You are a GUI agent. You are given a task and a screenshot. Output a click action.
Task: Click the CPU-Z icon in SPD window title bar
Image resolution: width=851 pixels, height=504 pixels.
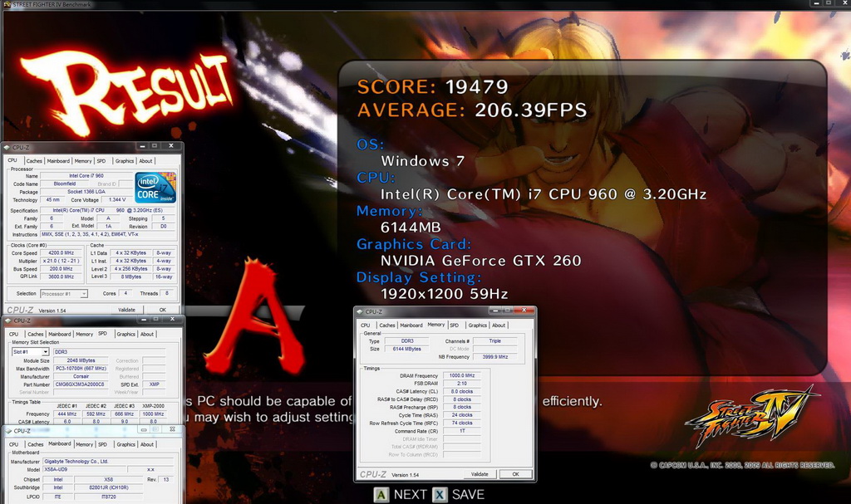(x=7, y=321)
